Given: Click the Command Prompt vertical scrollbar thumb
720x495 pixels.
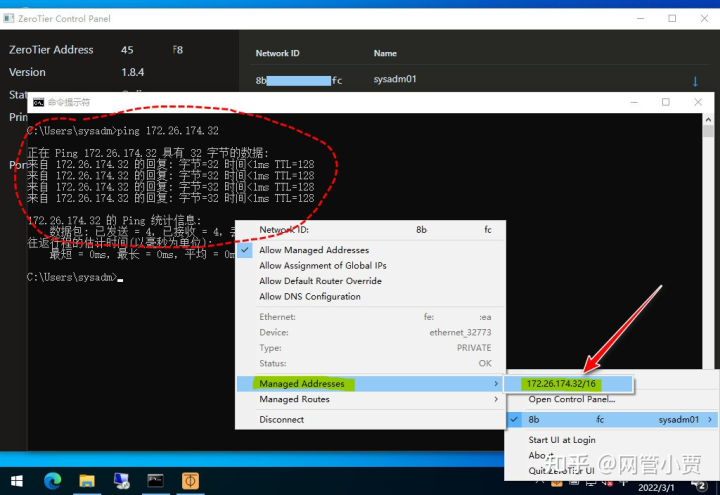Looking at the screenshot, I should point(708,131).
